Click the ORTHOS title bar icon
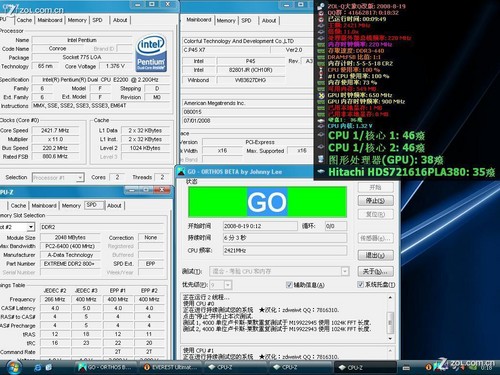The height and width of the screenshot is (375, 500). [x=181, y=171]
